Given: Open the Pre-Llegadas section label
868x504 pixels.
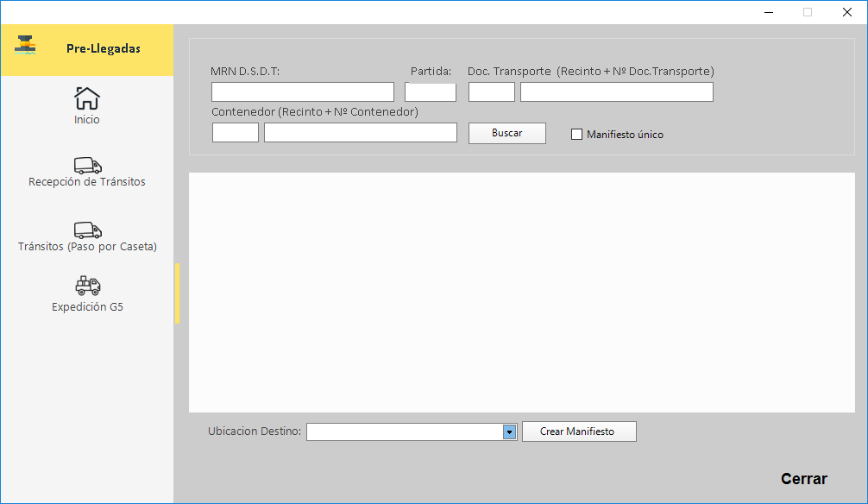Looking at the screenshot, I should click(104, 48).
